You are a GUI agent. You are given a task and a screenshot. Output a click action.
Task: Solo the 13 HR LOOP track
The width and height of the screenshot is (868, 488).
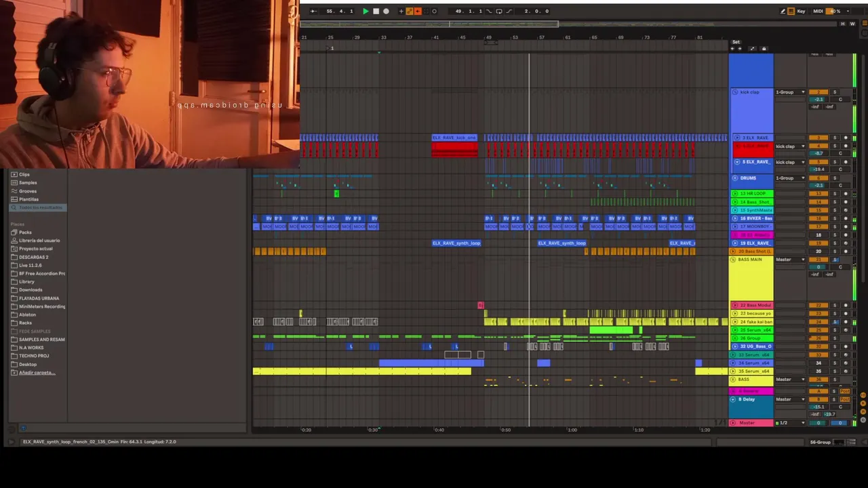[x=835, y=194]
